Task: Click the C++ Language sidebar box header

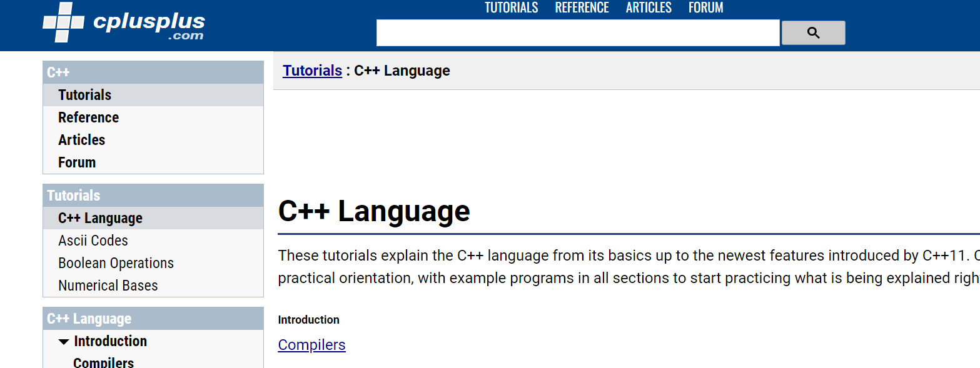Action: (153, 319)
